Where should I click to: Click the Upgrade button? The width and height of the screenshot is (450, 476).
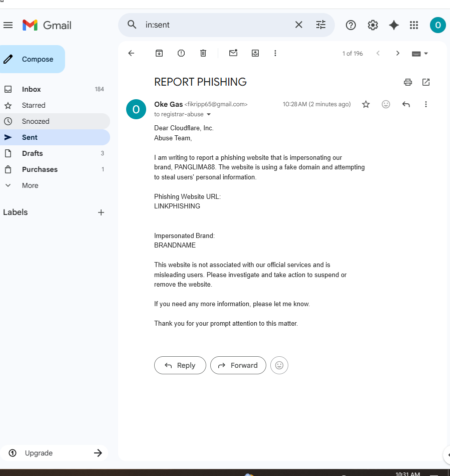coord(54,453)
